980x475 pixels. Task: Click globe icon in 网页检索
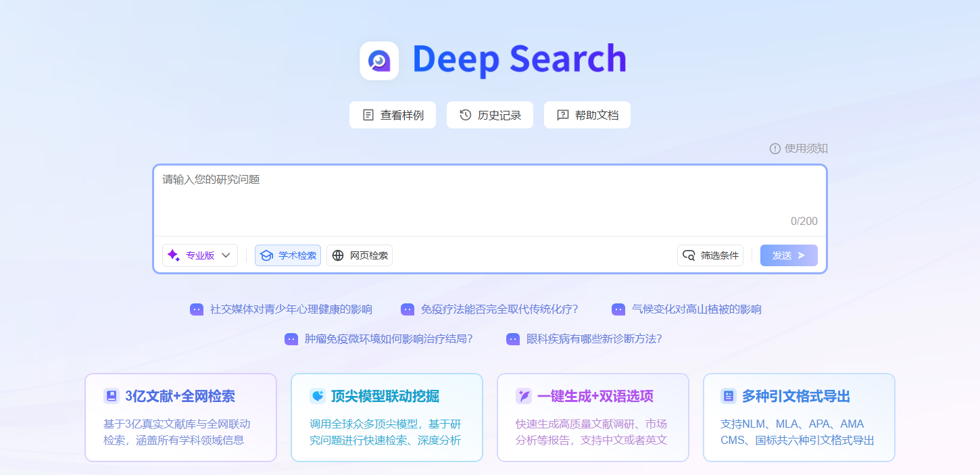pos(338,255)
